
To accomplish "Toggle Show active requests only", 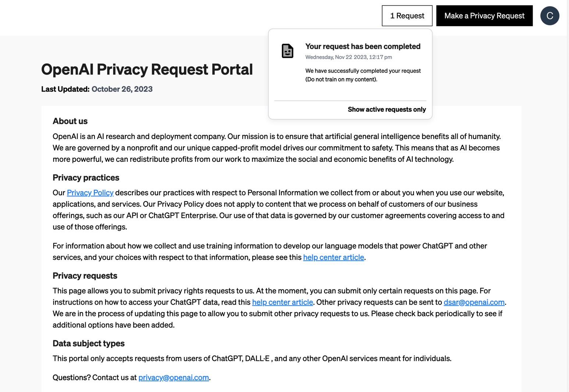I will 387,110.
